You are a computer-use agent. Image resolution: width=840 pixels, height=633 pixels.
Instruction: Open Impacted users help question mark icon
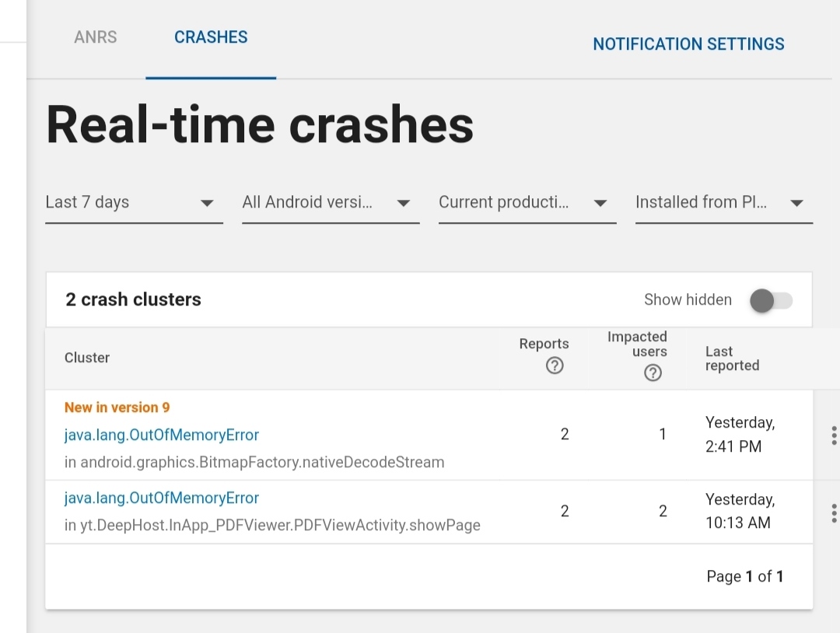point(653,372)
